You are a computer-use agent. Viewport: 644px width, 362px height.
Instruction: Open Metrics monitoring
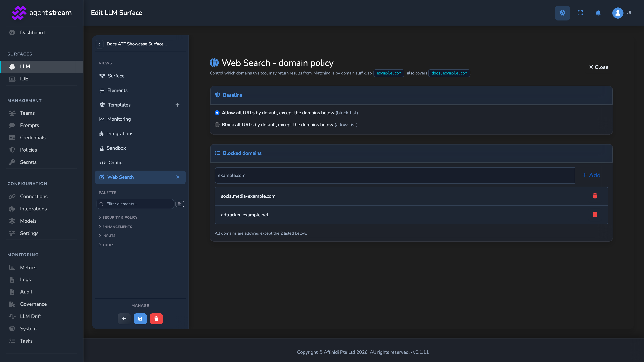click(x=42, y=267)
